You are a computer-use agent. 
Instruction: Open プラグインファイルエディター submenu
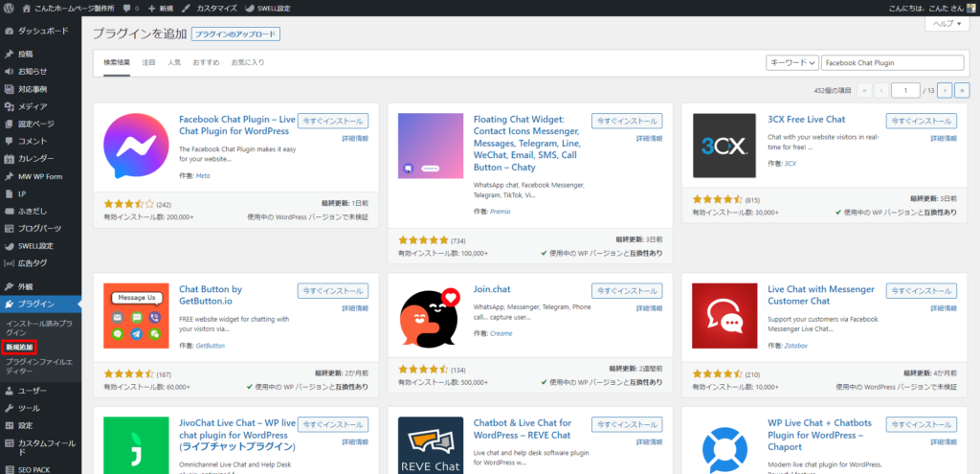[38, 366]
